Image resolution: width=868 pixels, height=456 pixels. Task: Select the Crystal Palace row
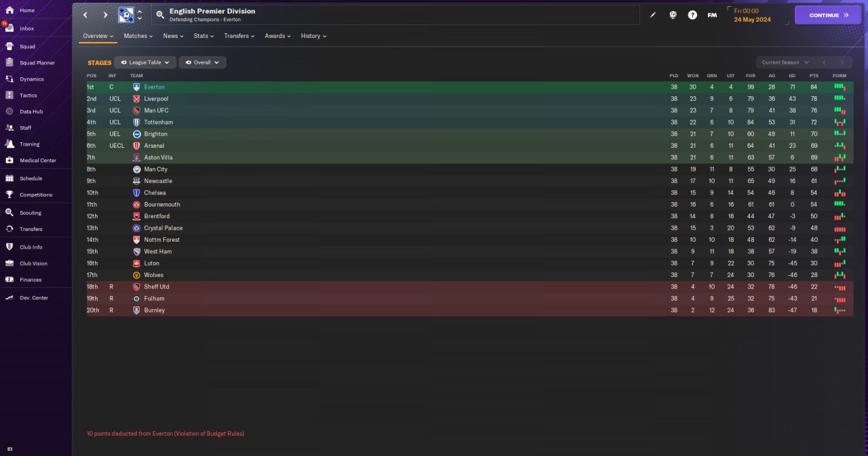coord(469,228)
